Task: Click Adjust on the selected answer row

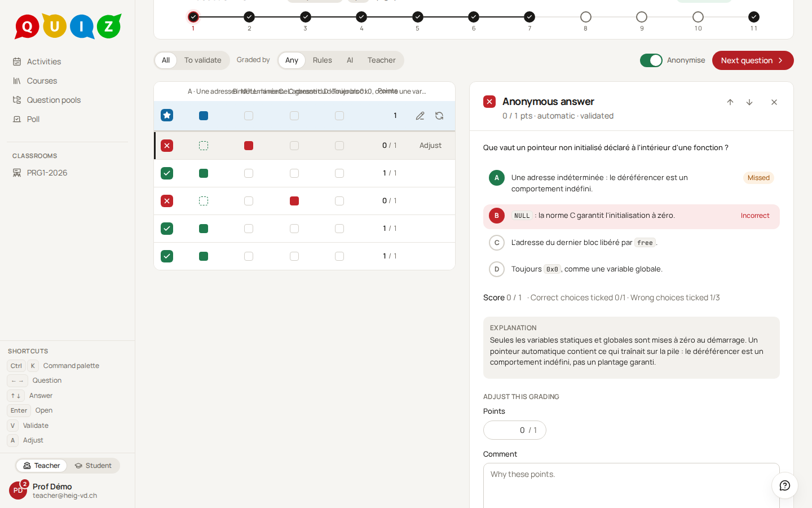Action: point(430,146)
